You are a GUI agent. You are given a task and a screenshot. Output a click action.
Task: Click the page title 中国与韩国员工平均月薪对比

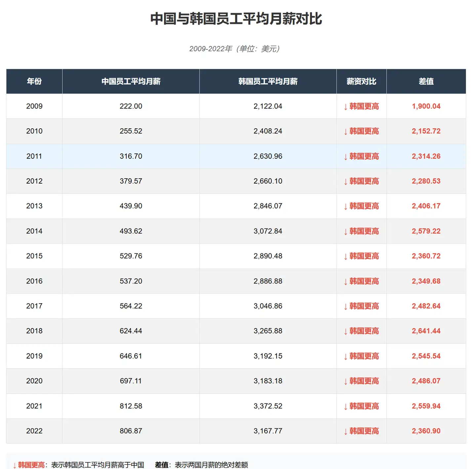tap(236, 19)
